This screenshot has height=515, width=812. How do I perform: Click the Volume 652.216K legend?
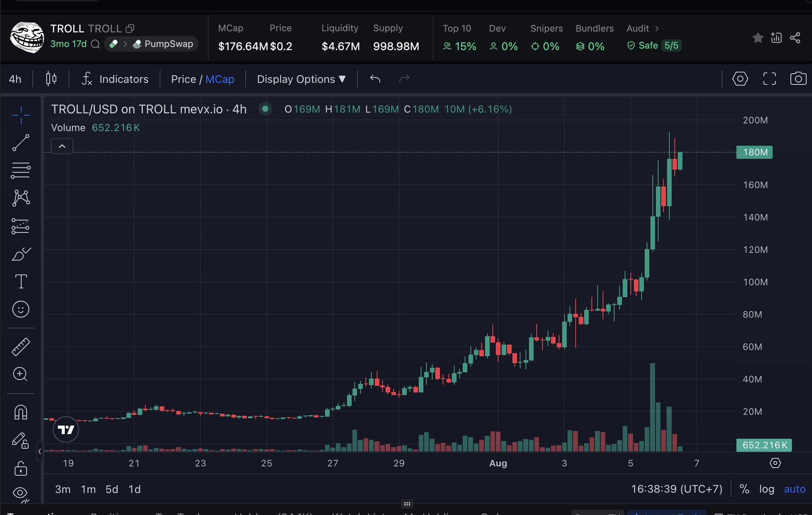[x=96, y=128]
